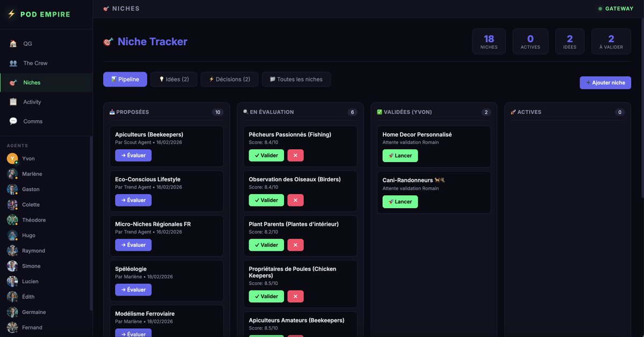The image size is (644, 337).
Task: Click the Gateway label in header
Action: coord(619,9)
